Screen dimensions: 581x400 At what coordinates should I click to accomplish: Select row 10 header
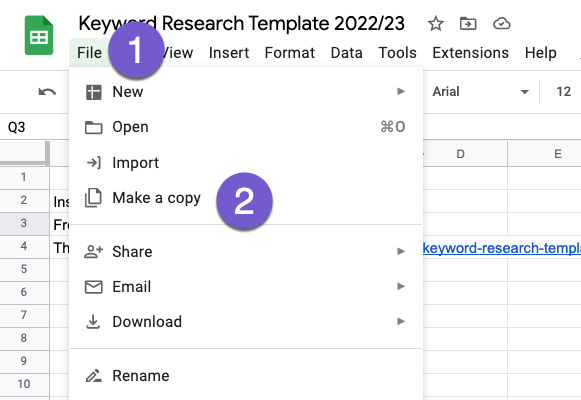24,384
